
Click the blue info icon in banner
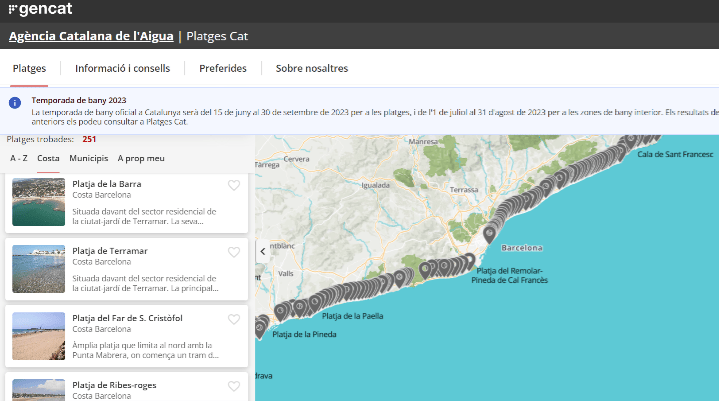[x=15, y=103]
